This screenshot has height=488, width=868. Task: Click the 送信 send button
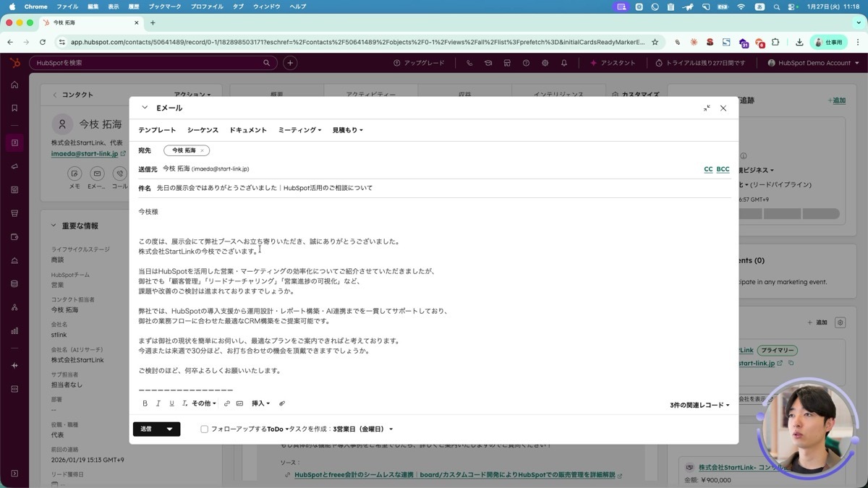click(146, 429)
